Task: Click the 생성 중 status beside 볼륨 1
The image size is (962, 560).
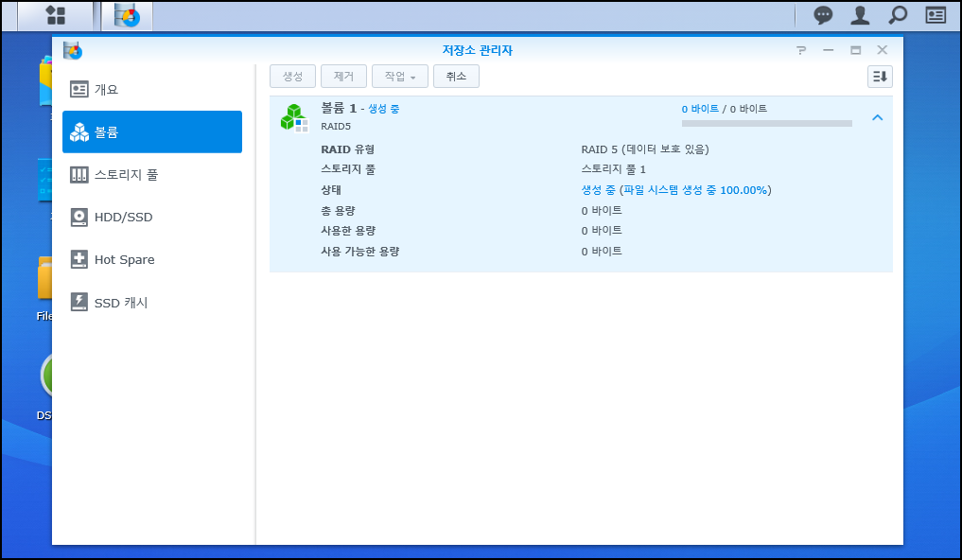Action: point(383,109)
